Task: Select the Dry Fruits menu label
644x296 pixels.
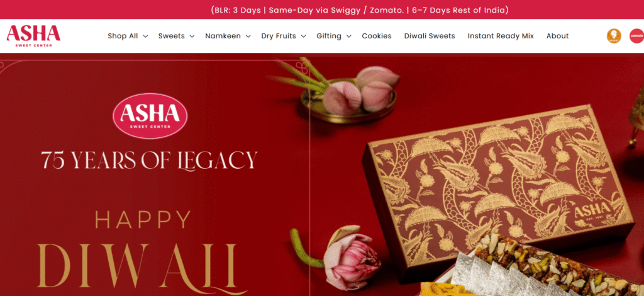Action: tap(279, 36)
